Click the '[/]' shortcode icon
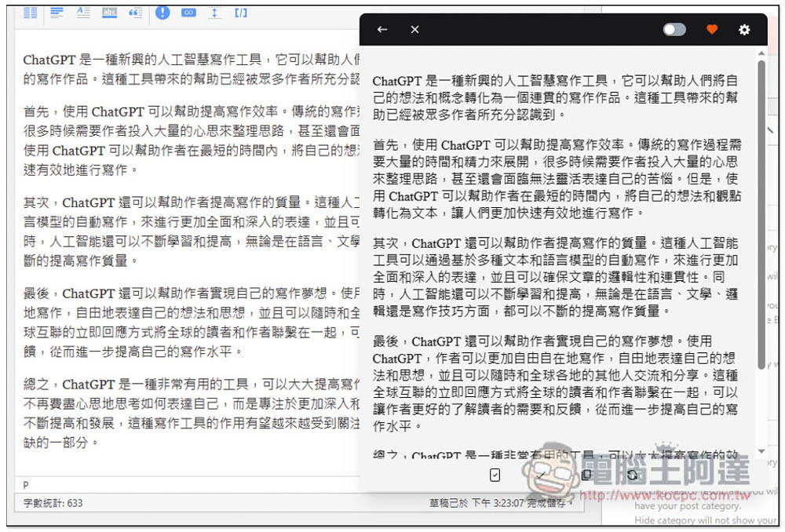This screenshot has height=532, width=785. (241, 12)
